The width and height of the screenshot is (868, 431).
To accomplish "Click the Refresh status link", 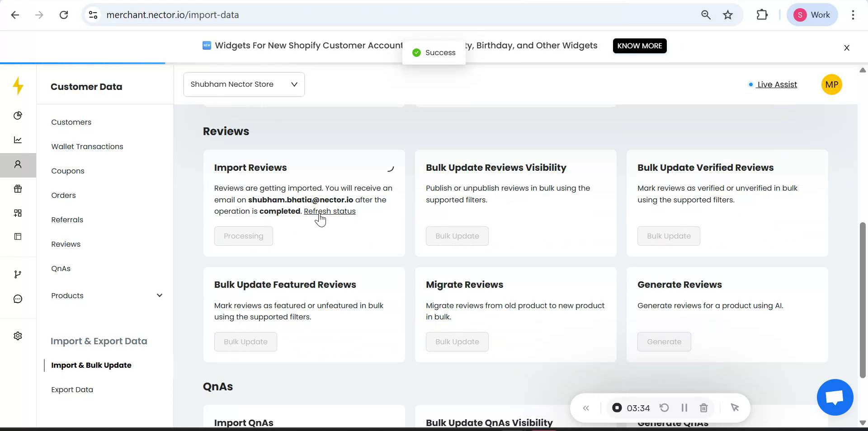I will (x=330, y=211).
